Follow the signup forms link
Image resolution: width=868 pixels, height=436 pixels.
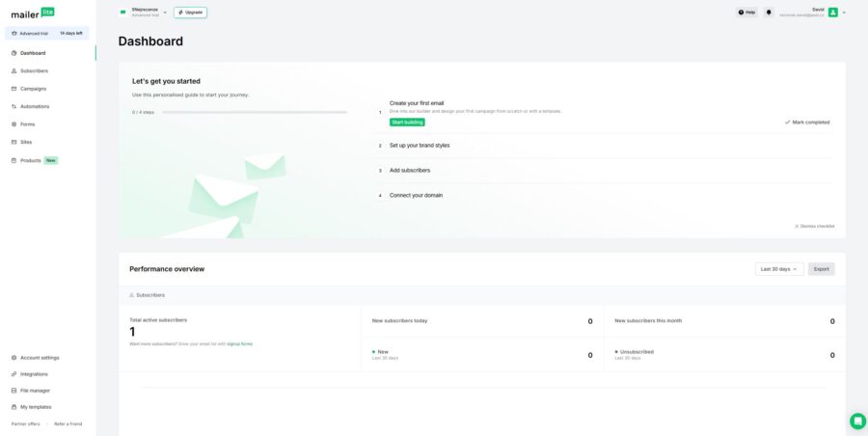coord(240,344)
